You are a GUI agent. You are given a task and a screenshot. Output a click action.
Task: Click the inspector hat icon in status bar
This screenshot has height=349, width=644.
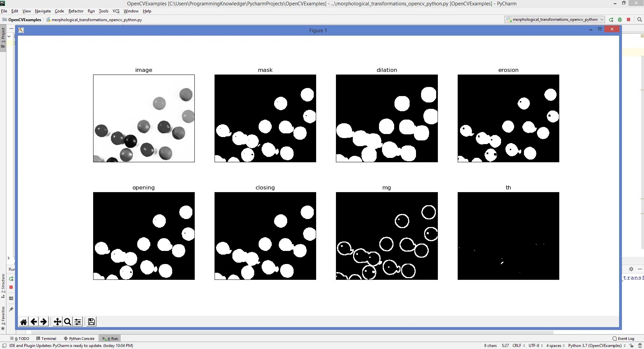point(640,346)
